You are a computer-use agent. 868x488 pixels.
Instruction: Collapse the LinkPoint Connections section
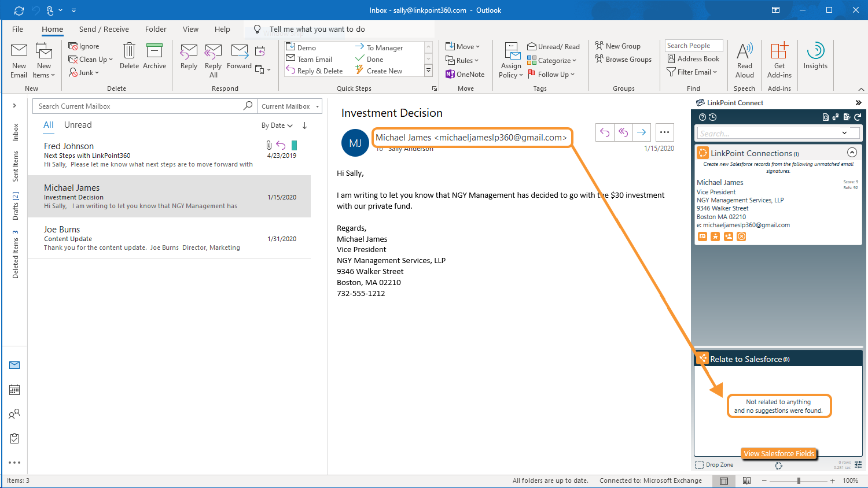point(852,153)
